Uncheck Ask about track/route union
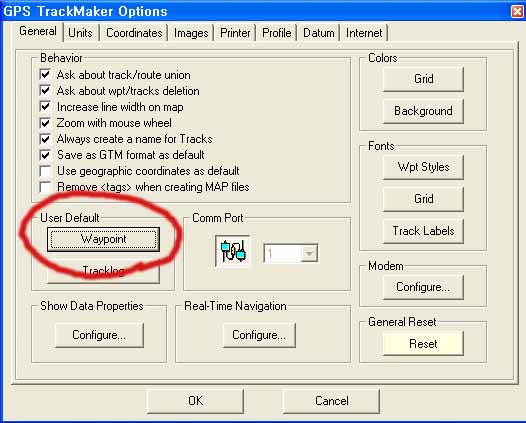 point(45,74)
